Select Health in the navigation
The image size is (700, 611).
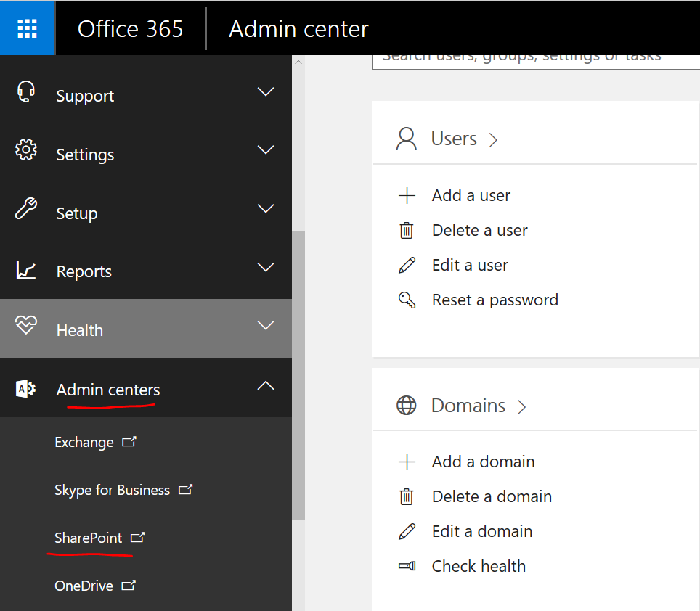click(145, 328)
